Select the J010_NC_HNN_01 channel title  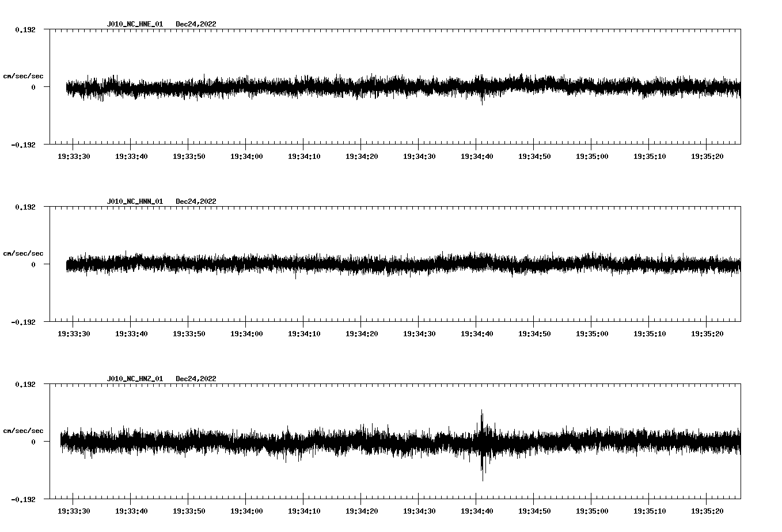point(135,201)
